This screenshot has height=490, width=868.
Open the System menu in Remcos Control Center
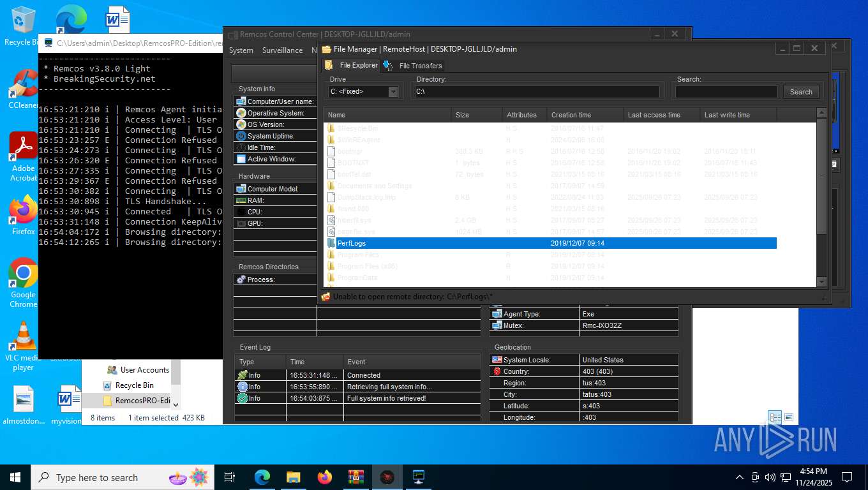click(x=241, y=50)
